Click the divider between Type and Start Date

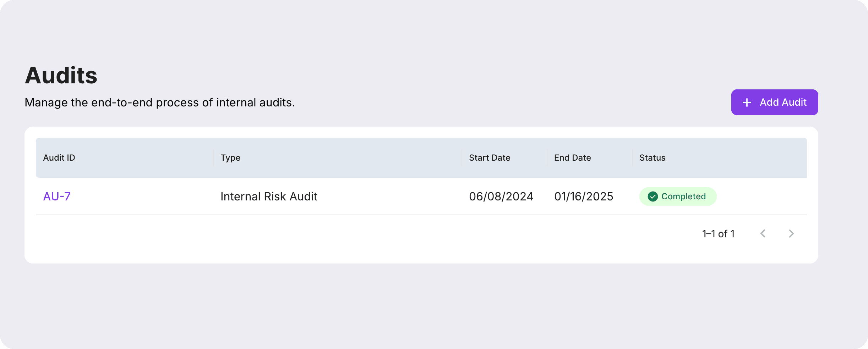pos(462,158)
